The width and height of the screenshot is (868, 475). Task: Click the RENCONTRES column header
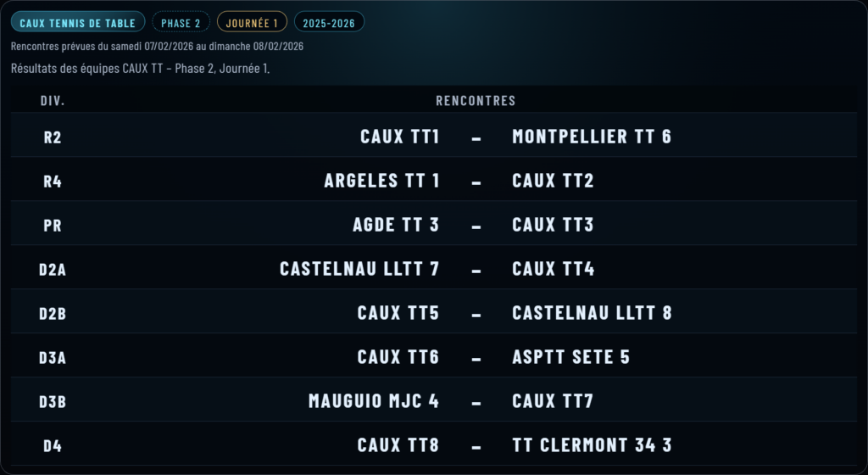pyautogui.click(x=476, y=100)
